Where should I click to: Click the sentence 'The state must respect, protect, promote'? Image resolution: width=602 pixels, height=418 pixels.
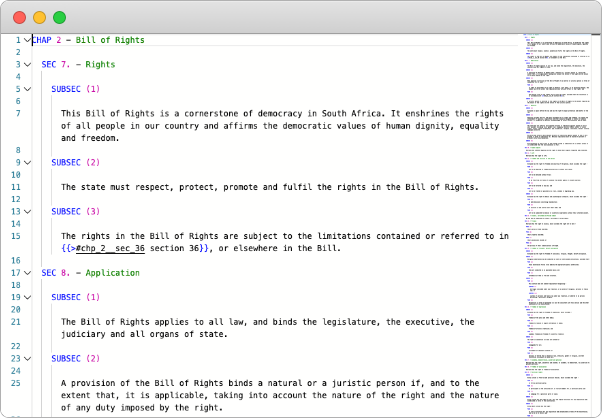[x=270, y=187]
